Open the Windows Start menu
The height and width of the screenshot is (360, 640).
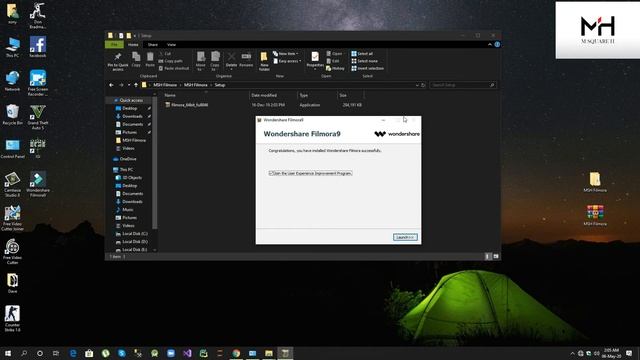tap(8, 353)
